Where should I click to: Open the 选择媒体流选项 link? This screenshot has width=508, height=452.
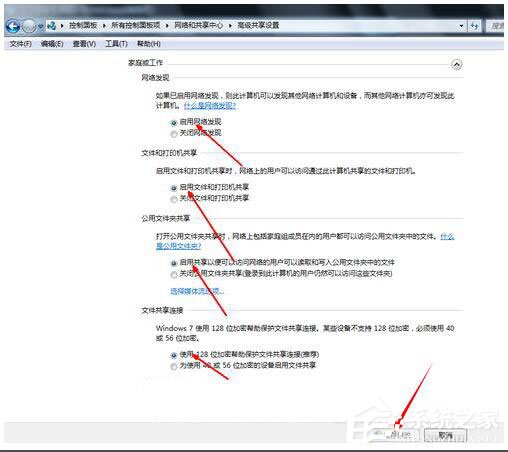(x=197, y=291)
